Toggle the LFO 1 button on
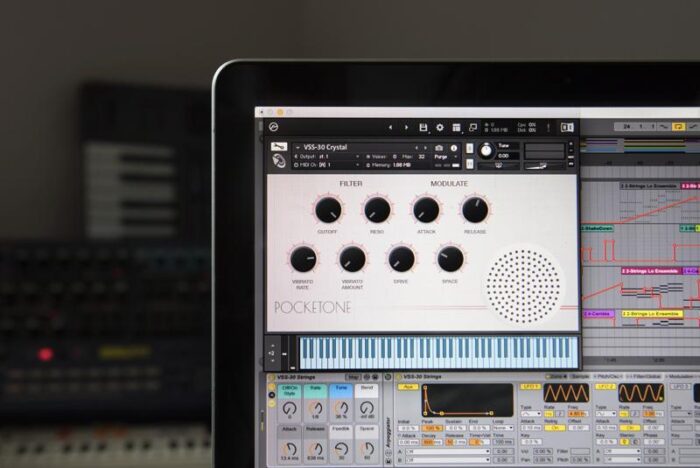This screenshot has height=468, width=700. click(530, 387)
